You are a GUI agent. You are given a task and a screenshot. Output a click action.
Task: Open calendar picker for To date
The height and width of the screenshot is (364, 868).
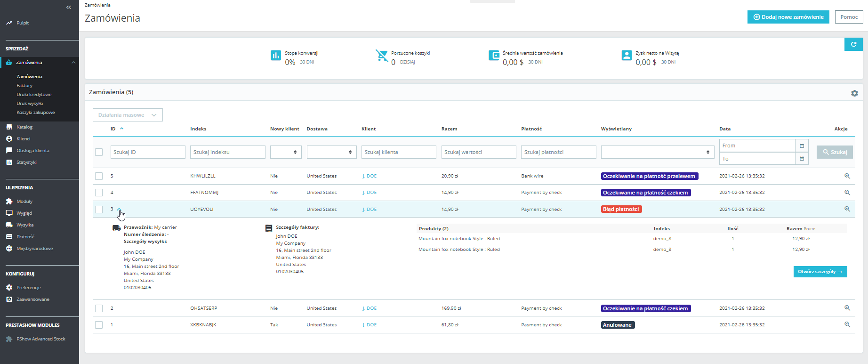coord(802,159)
